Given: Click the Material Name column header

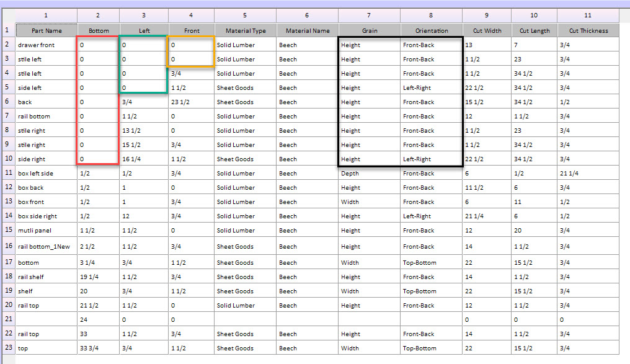Looking at the screenshot, I should point(308,30).
